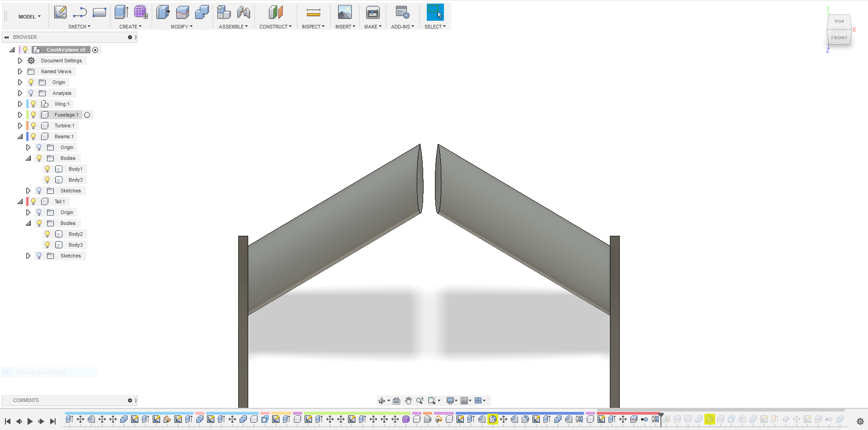Viewport: 868px width, 430px height.
Task: Click the Create Sketch icon
Action: [x=60, y=12]
